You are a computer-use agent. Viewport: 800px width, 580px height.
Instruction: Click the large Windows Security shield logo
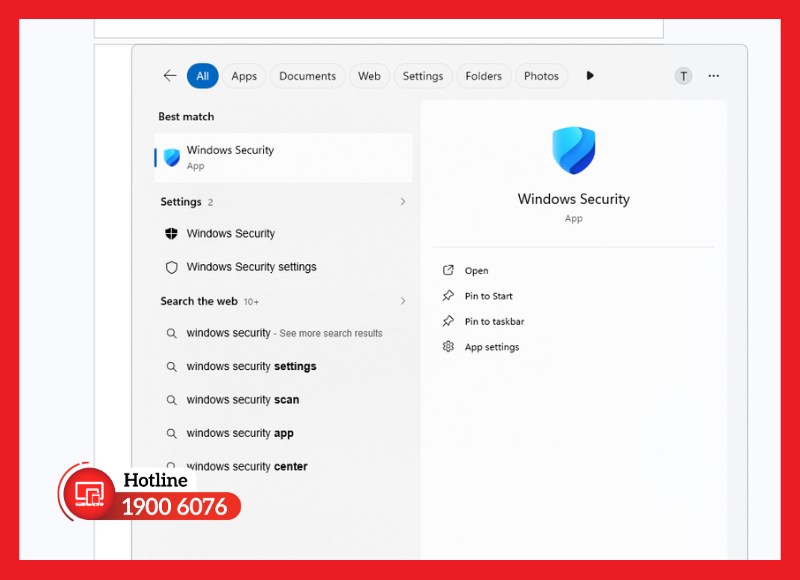pyautogui.click(x=573, y=150)
